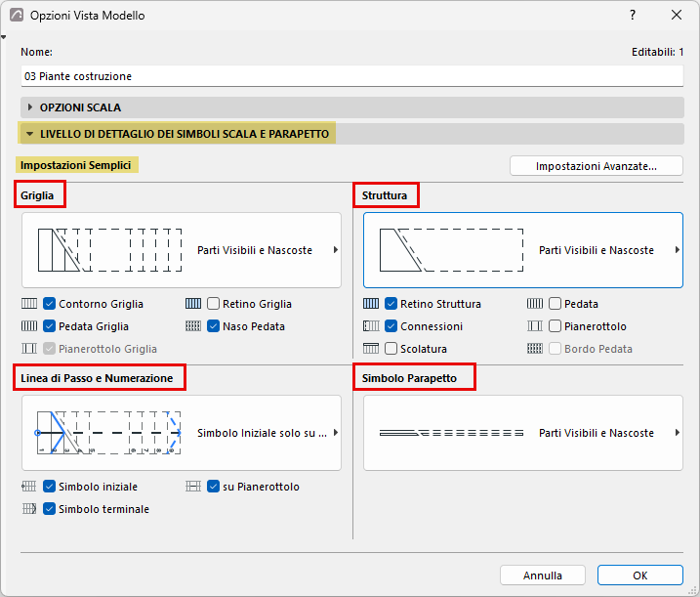Uncheck Connessioni checkbox
The width and height of the screenshot is (700, 597).
coord(391,326)
